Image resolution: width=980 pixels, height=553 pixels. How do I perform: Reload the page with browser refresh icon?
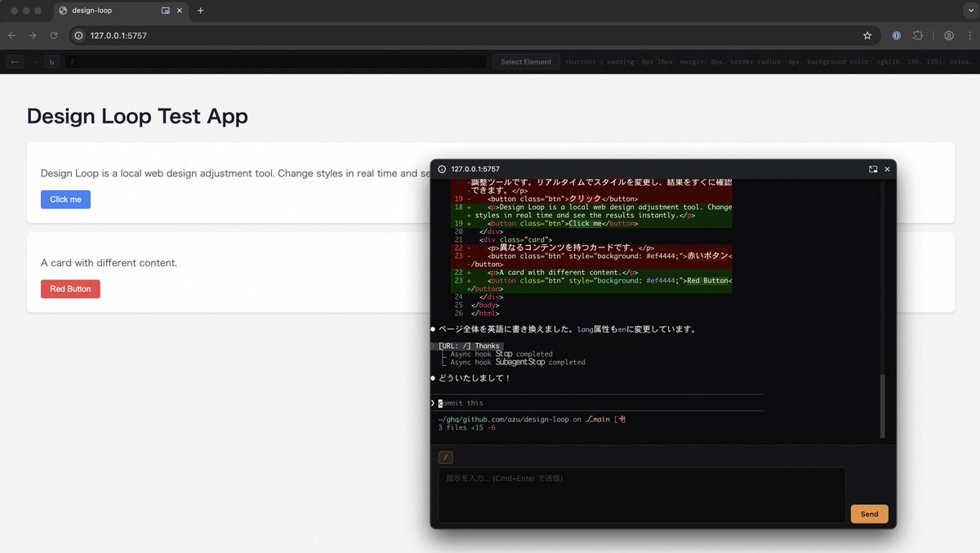[x=54, y=36]
